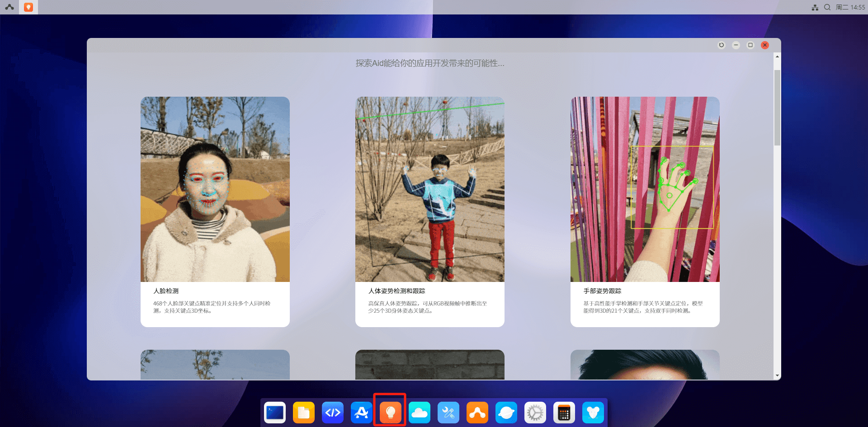The height and width of the screenshot is (427, 868).
Task: Open the gear settings dock icon
Action: (535, 413)
